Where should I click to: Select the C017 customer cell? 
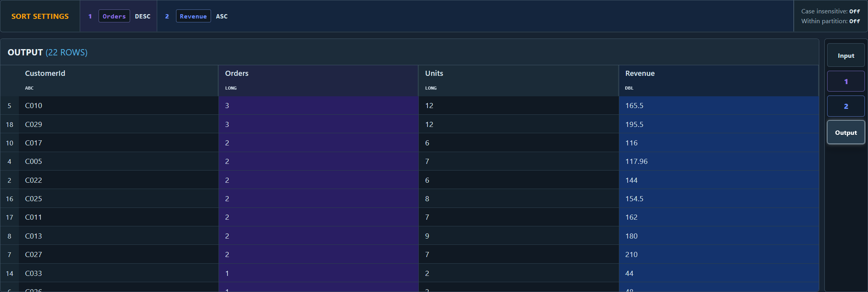tap(118, 143)
